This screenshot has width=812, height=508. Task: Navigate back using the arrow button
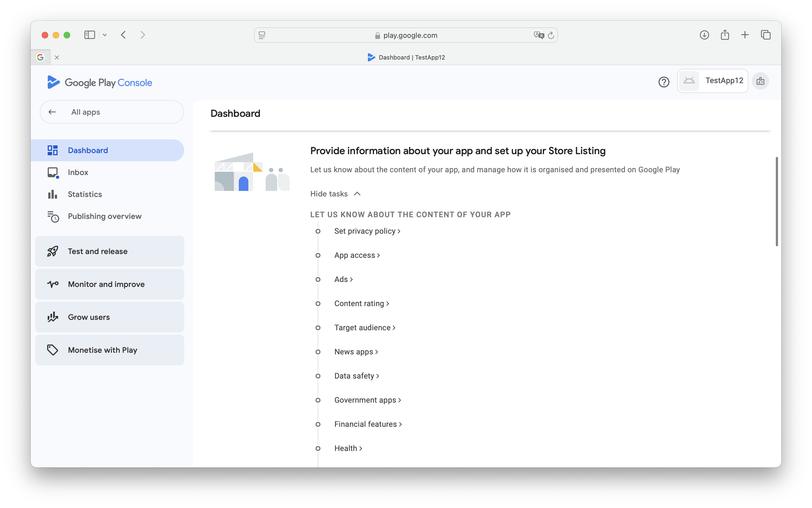coord(123,35)
